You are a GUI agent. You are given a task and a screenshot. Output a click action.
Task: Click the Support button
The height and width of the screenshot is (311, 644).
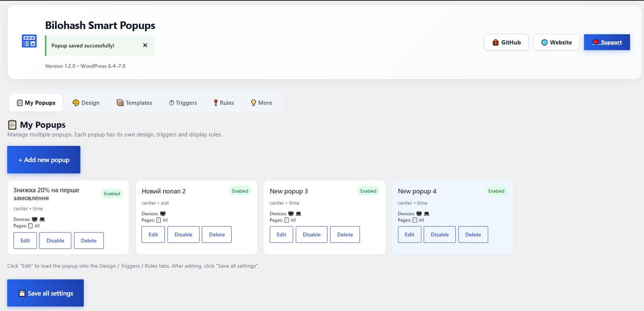607,42
